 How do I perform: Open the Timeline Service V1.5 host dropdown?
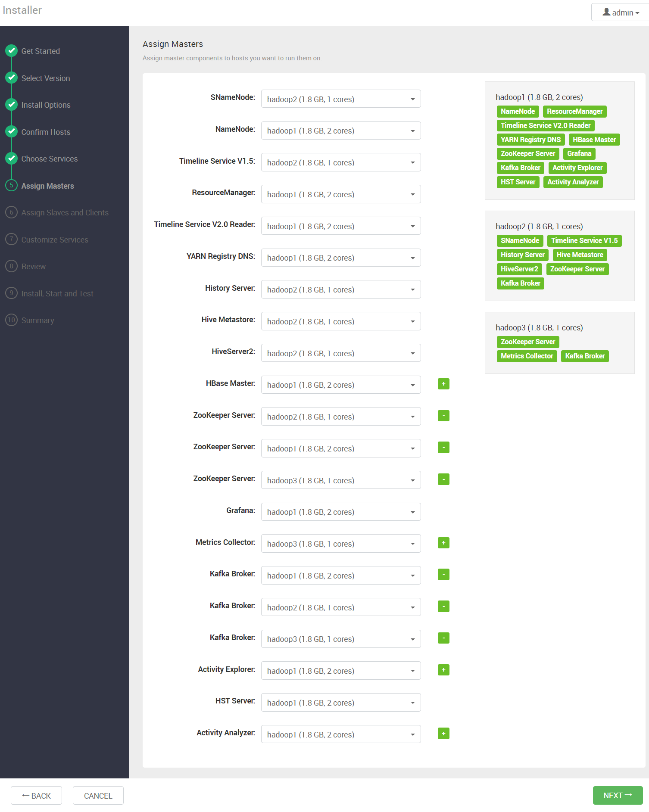(341, 162)
